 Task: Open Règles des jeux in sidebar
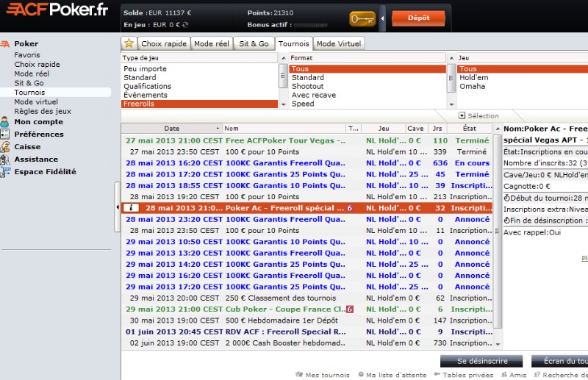click(x=43, y=111)
